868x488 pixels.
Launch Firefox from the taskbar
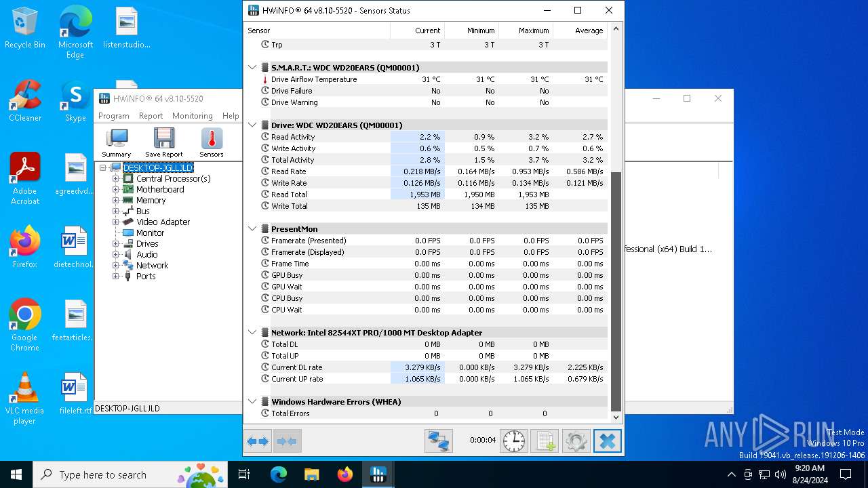(x=345, y=474)
